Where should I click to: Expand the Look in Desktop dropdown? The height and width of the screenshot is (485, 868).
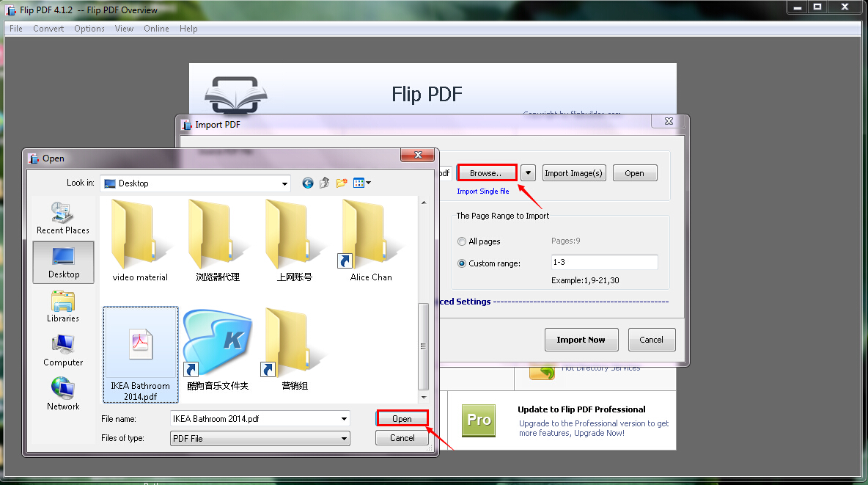(284, 183)
